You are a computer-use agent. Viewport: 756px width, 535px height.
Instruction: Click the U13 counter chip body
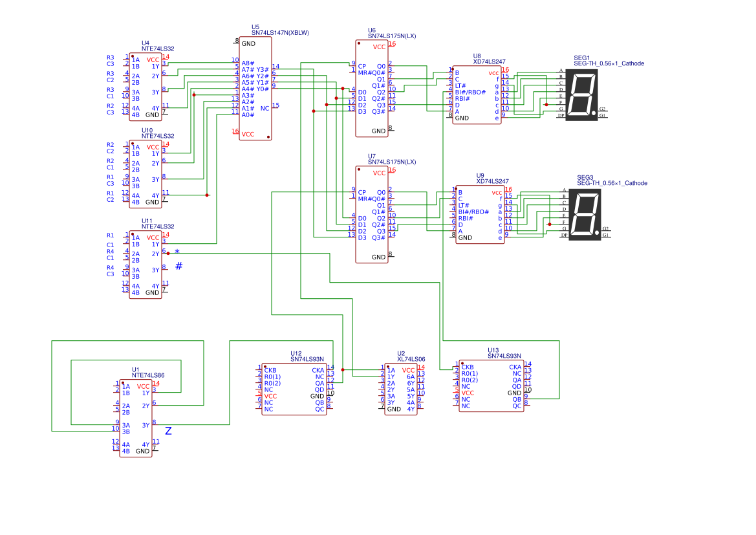(491, 386)
